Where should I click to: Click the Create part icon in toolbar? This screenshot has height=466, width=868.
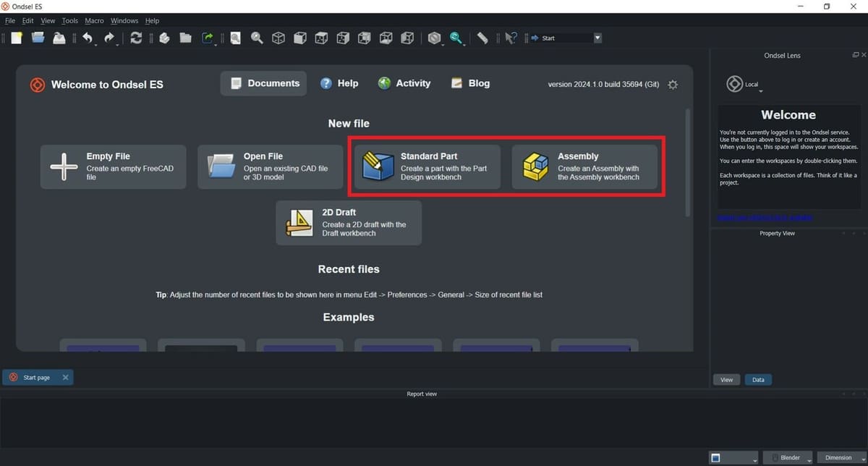tap(164, 38)
